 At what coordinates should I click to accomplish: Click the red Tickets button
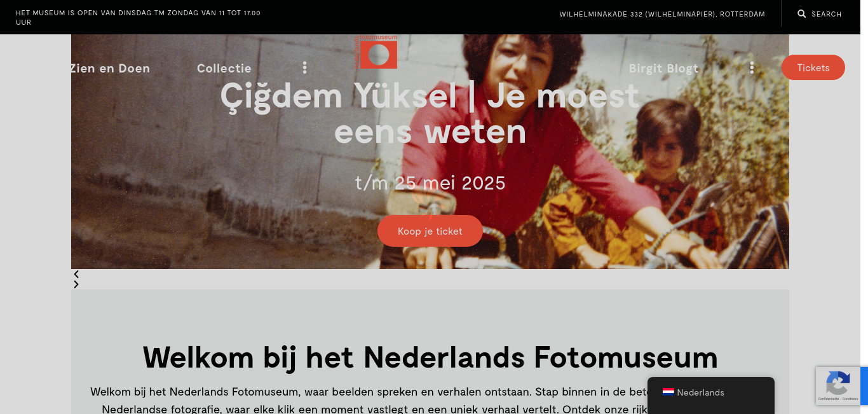813,67
